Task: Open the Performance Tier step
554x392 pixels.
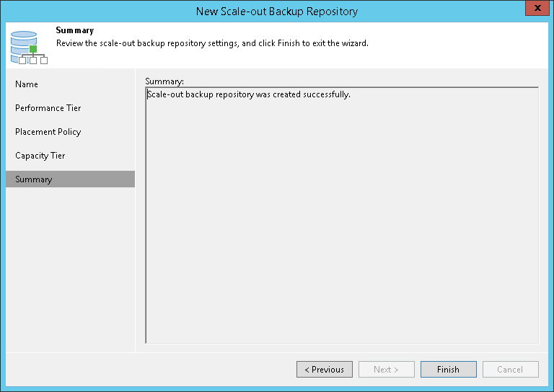Action: [48, 108]
